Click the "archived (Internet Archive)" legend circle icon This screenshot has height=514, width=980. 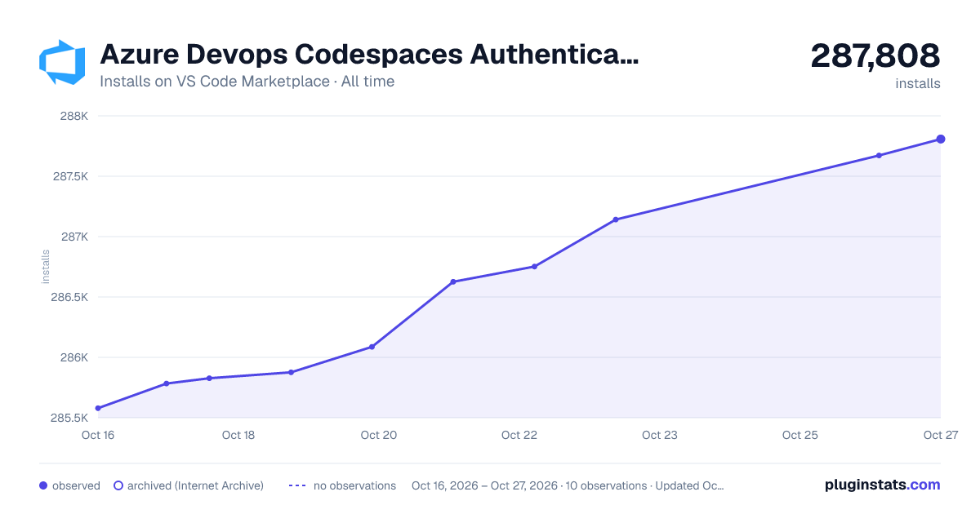pyautogui.click(x=118, y=485)
